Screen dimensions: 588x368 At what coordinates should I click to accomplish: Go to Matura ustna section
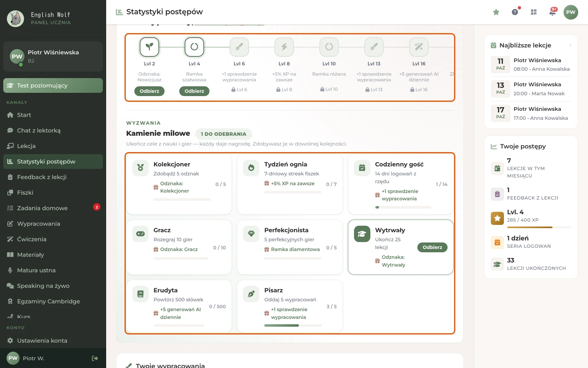coord(53,270)
